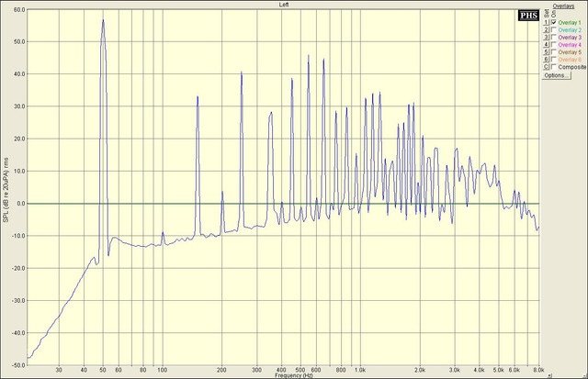Click the Set button labeled C
This screenshot has height=379, width=588.
point(547,67)
